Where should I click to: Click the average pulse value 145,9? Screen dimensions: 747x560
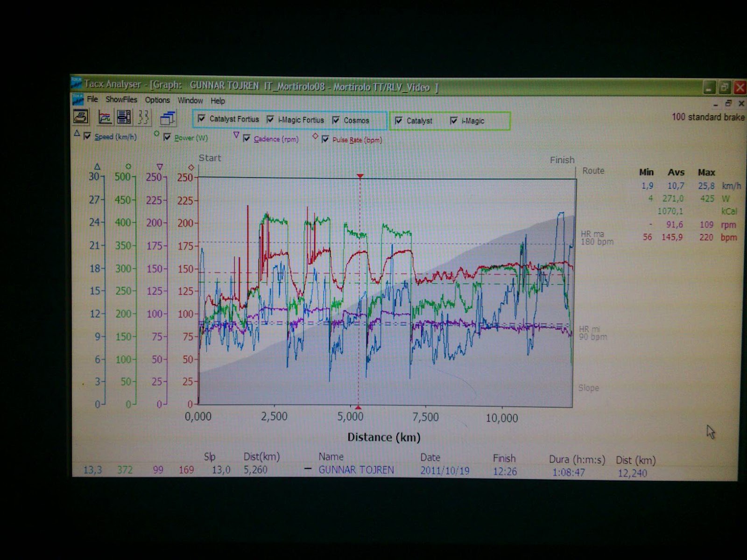pos(672,237)
